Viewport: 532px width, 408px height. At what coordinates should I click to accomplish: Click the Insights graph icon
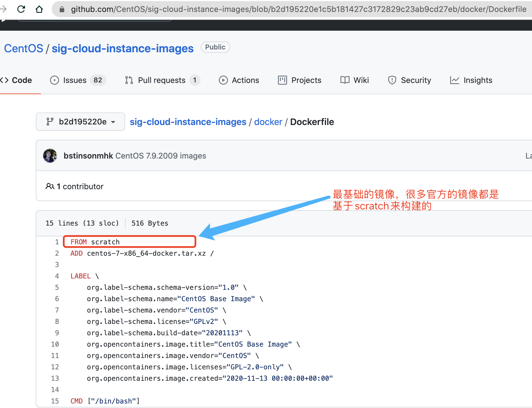[455, 80]
